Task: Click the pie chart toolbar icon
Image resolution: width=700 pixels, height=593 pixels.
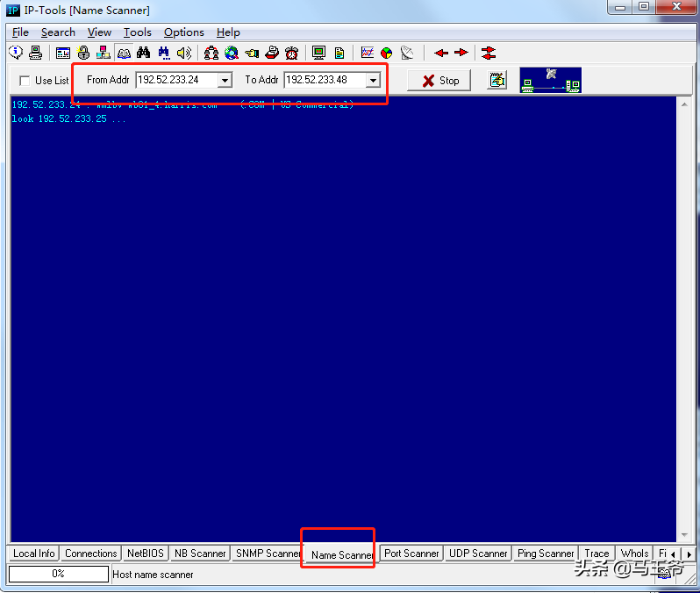Action: [387, 54]
